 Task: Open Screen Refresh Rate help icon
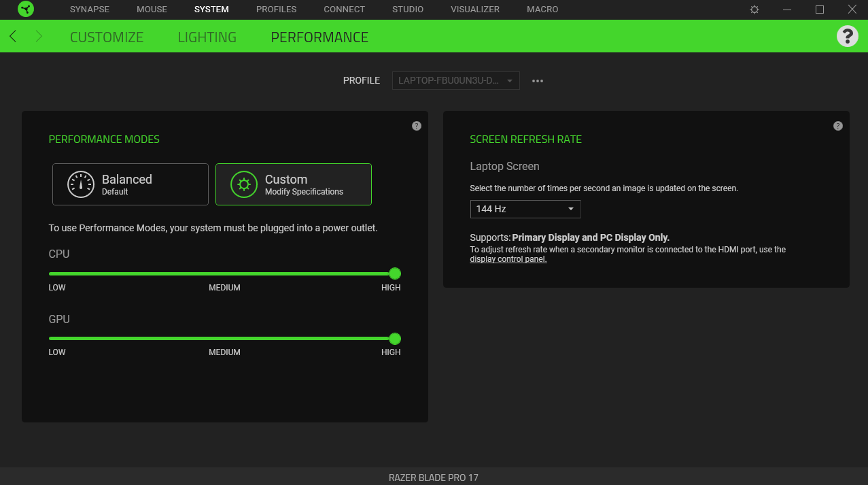[838, 126]
